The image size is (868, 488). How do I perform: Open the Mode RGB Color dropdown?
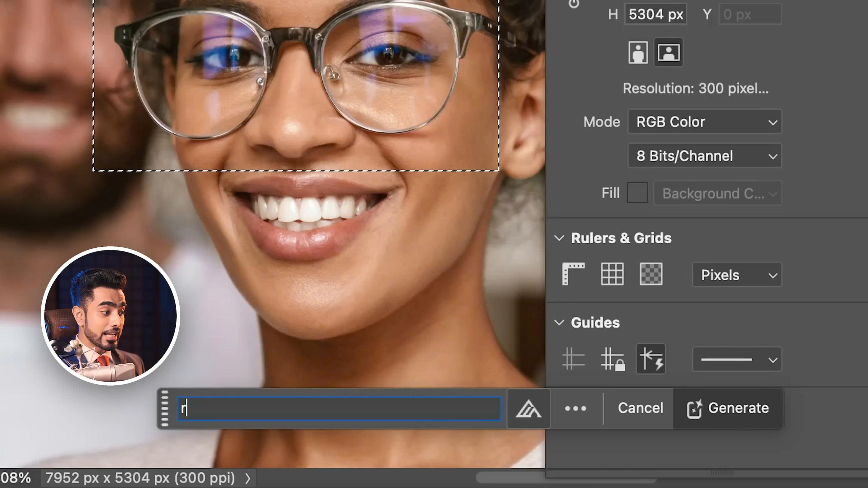tap(705, 122)
